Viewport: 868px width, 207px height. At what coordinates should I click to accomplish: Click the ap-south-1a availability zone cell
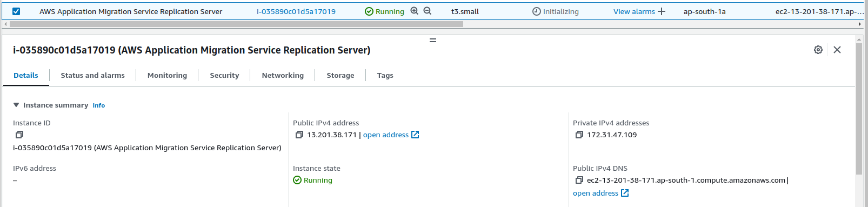(x=705, y=11)
